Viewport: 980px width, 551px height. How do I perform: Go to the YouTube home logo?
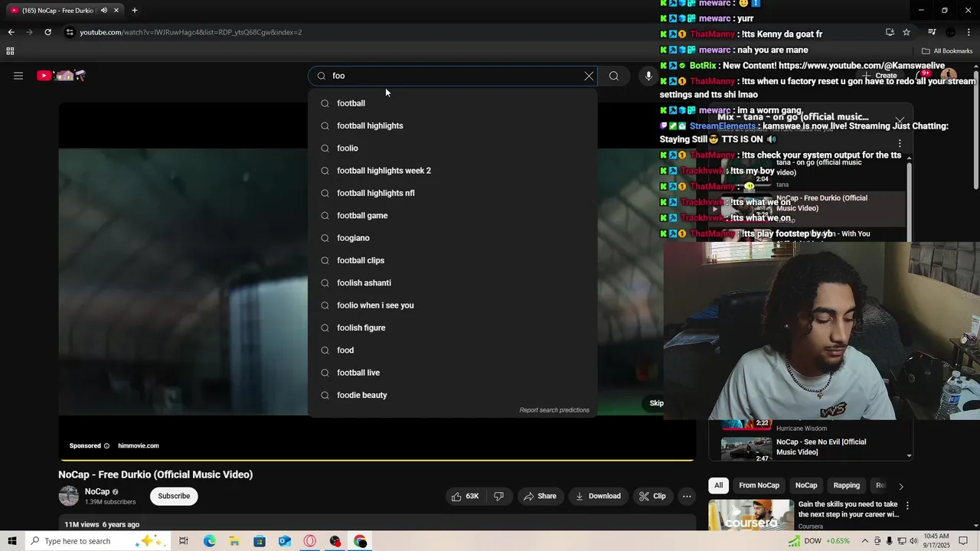61,76
